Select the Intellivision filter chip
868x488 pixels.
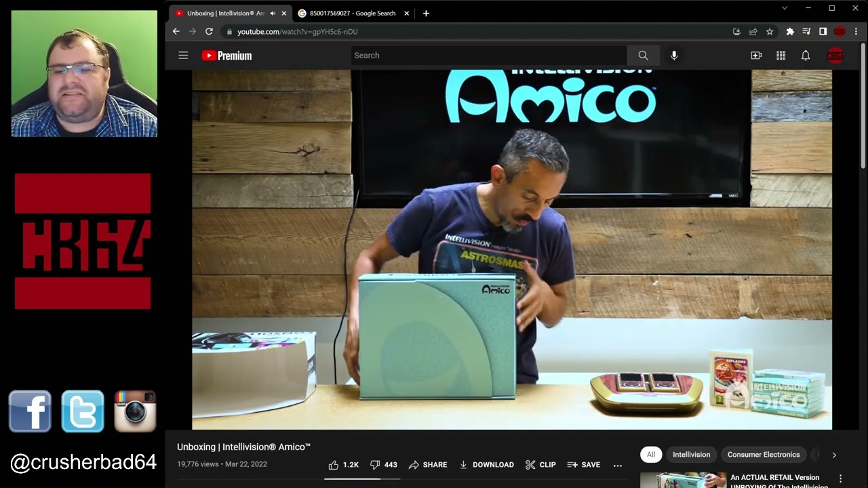[691, 455]
